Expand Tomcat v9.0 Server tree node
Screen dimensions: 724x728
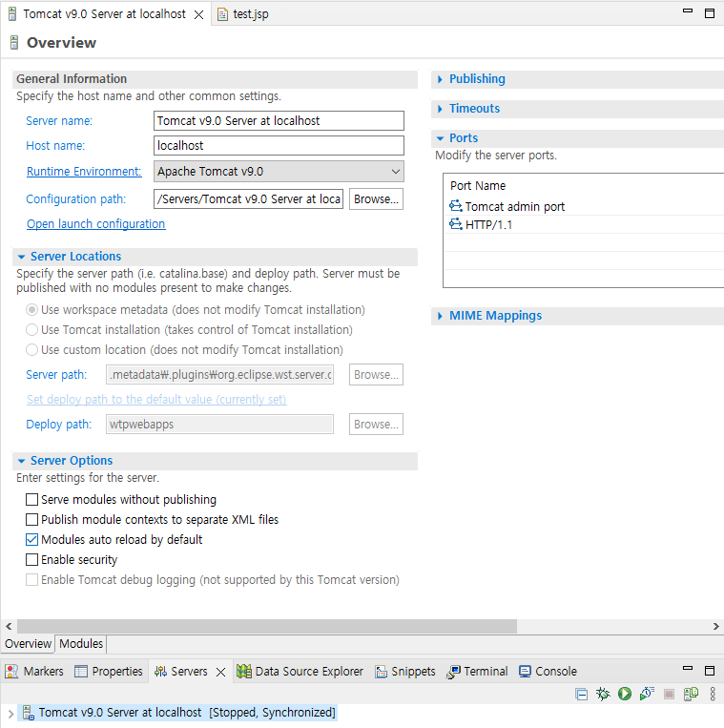[10, 713]
